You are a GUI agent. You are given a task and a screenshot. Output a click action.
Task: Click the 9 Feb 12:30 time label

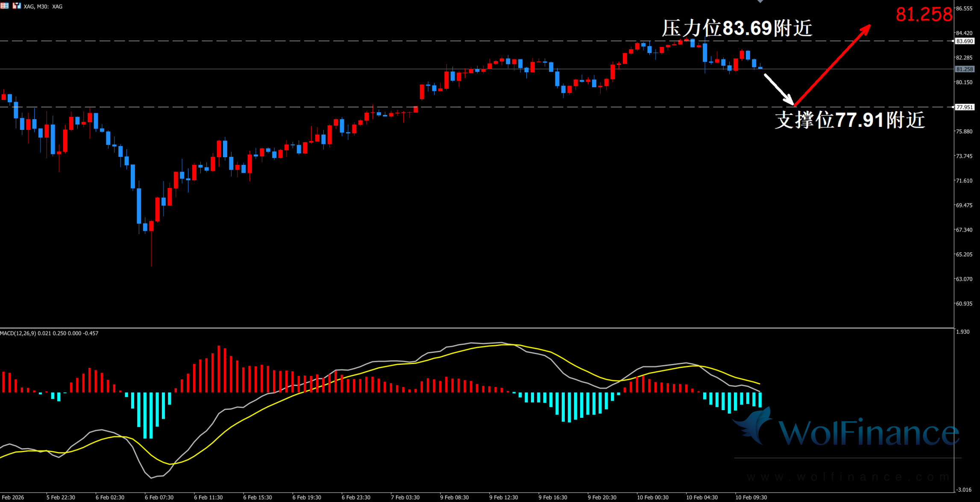point(503,497)
